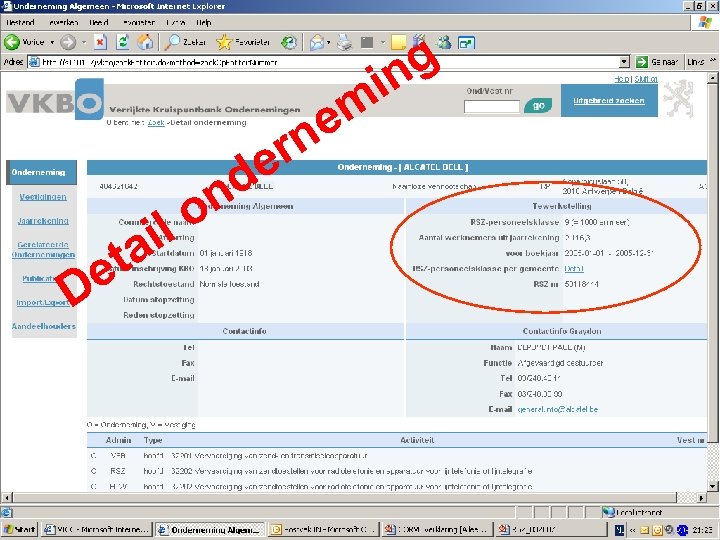This screenshot has width=720, height=540.
Task: Click the teal window toolbar icon
Action: 466,43
